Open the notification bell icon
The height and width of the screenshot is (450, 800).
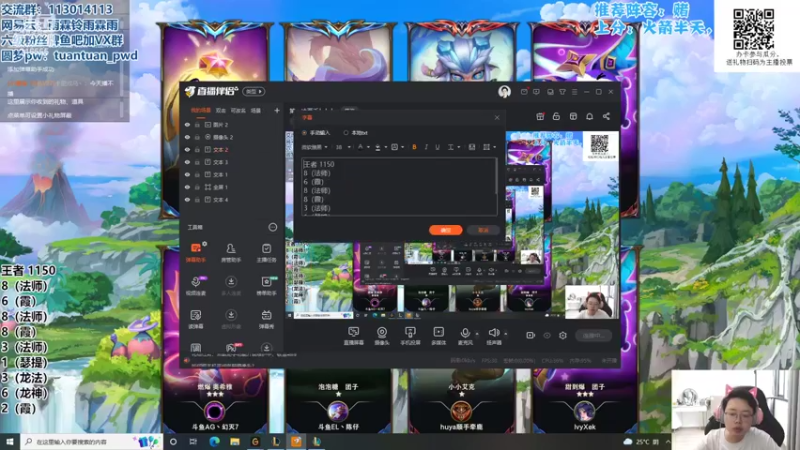point(589,116)
